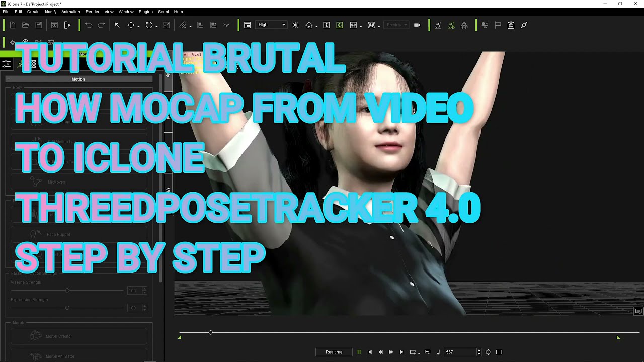Click the Home camera view icon
This screenshot has height=362, width=644.
pyautogui.click(x=309, y=25)
